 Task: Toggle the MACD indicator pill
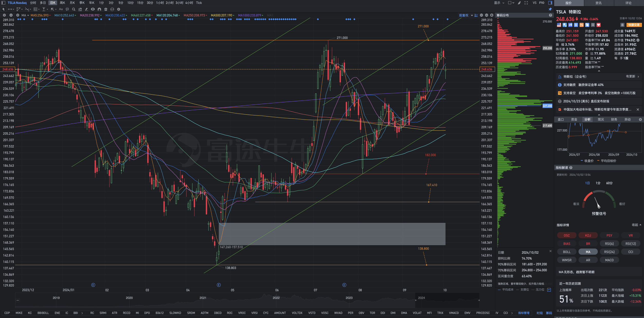[609, 260]
